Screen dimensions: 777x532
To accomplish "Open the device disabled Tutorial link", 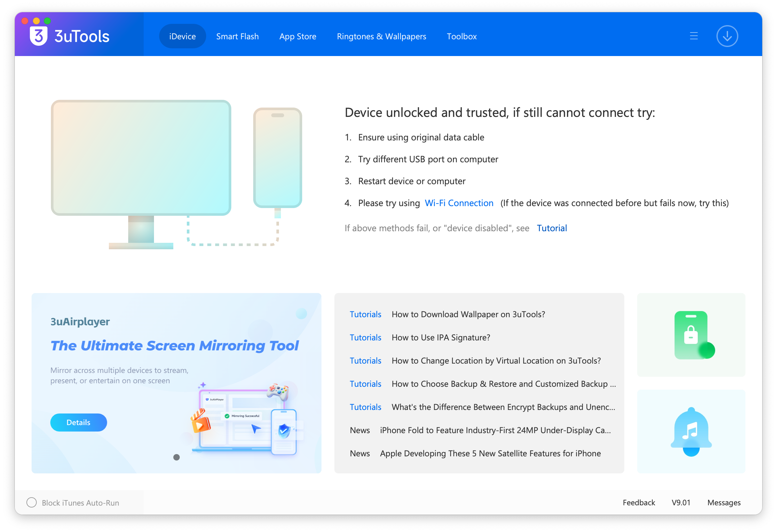I will point(552,228).
